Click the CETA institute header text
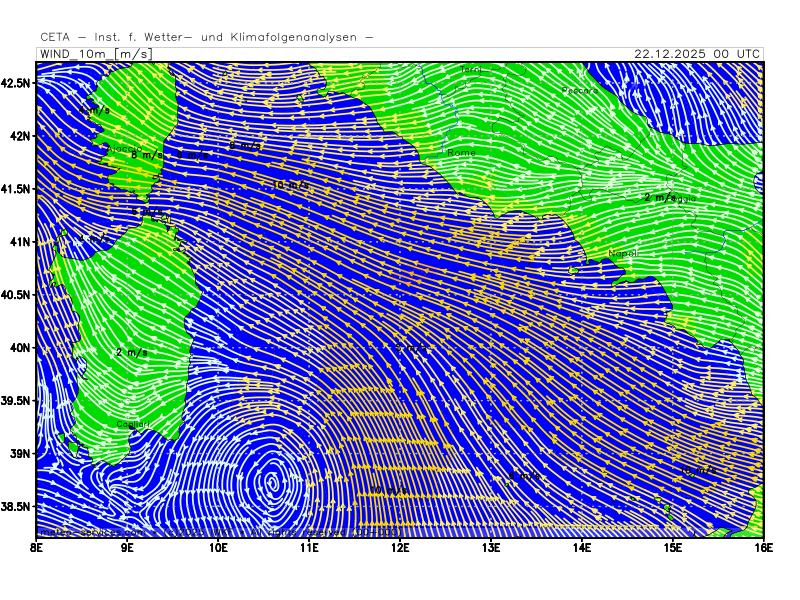800x600 pixels. coord(207,37)
